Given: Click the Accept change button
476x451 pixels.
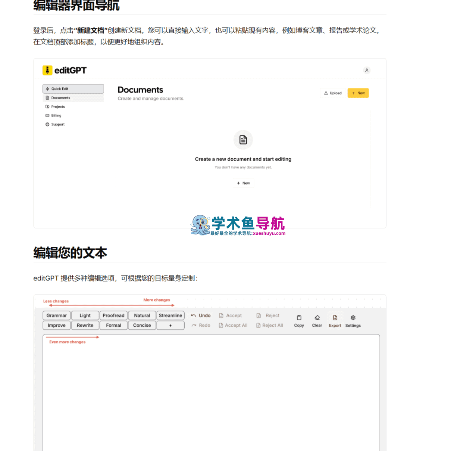Looking at the screenshot, I should (x=230, y=315).
